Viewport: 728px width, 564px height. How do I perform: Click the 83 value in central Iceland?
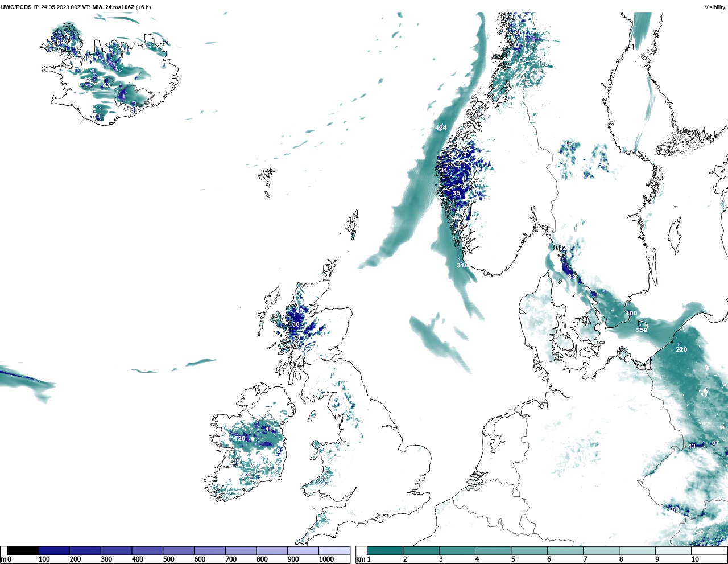tap(106, 85)
